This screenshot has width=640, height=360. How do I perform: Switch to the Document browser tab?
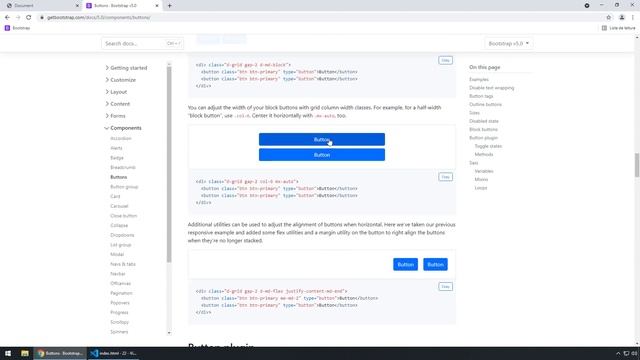tap(41, 6)
